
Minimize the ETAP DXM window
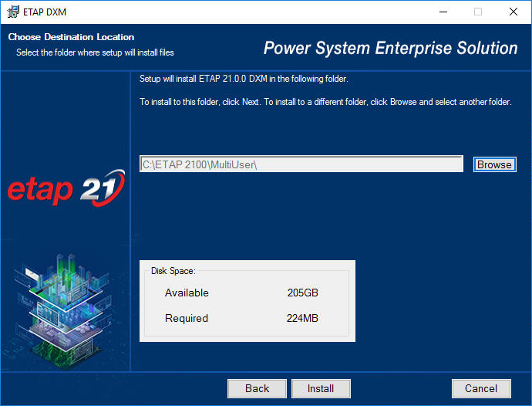point(443,12)
